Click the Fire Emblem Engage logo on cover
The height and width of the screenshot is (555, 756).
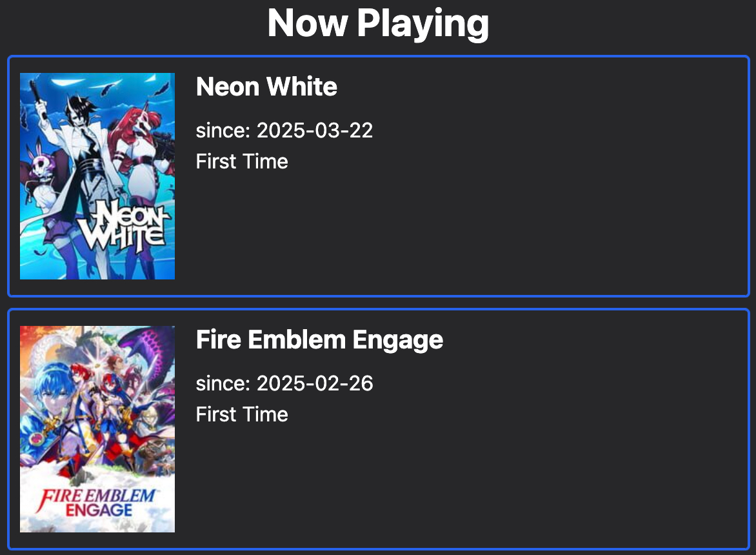97,503
